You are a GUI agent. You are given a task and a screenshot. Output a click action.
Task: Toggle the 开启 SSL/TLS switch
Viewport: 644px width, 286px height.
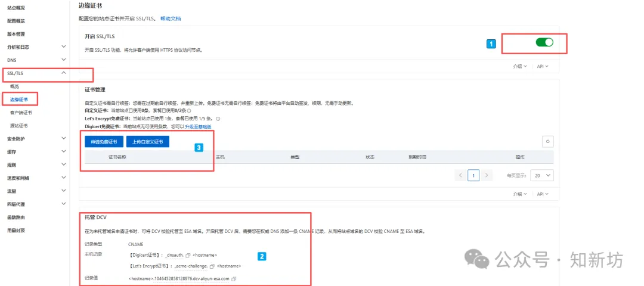[544, 42]
